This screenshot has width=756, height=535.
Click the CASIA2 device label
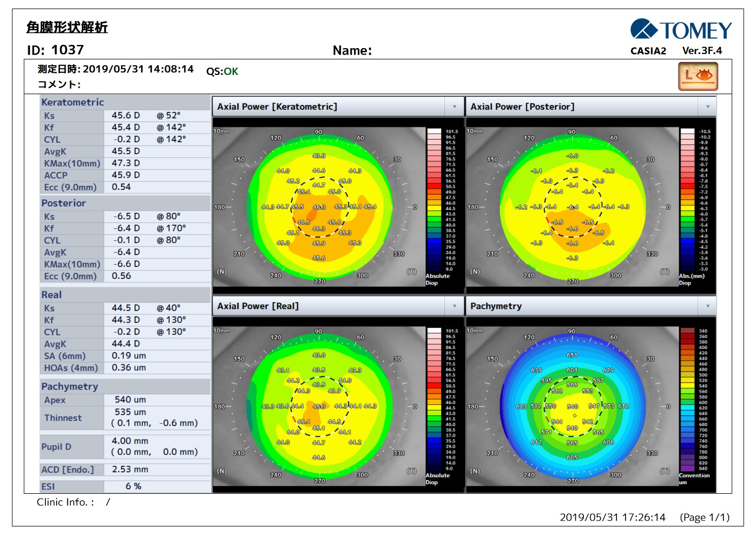click(x=648, y=51)
